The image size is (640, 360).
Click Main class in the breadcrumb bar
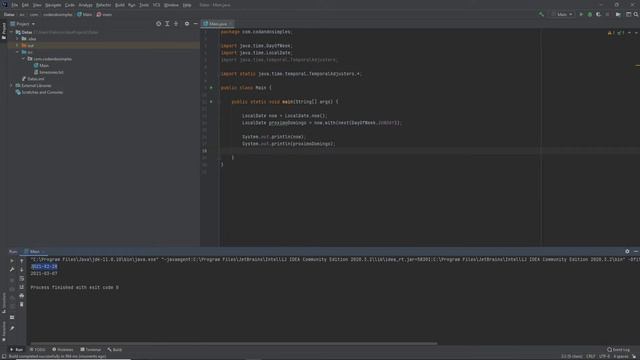click(x=84, y=14)
